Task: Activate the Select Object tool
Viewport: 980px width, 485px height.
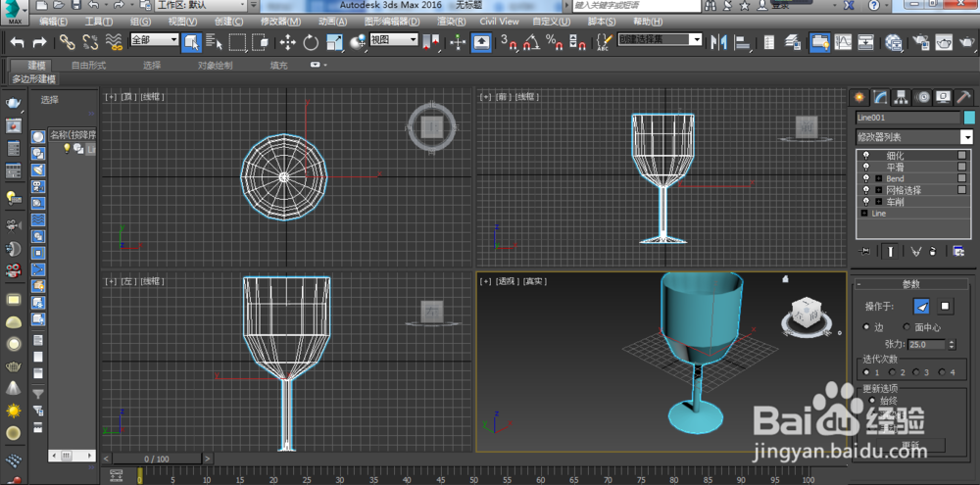Action: (191, 42)
